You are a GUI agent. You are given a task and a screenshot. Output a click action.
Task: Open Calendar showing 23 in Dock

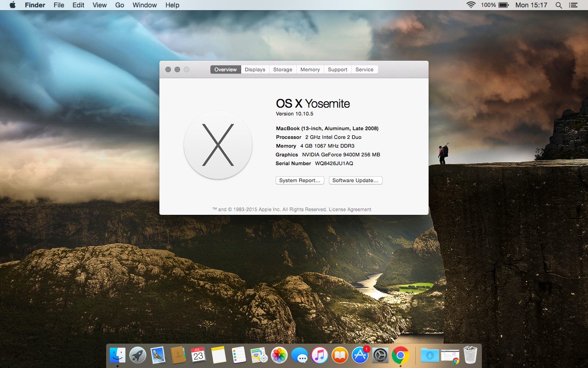click(x=198, y=355)
